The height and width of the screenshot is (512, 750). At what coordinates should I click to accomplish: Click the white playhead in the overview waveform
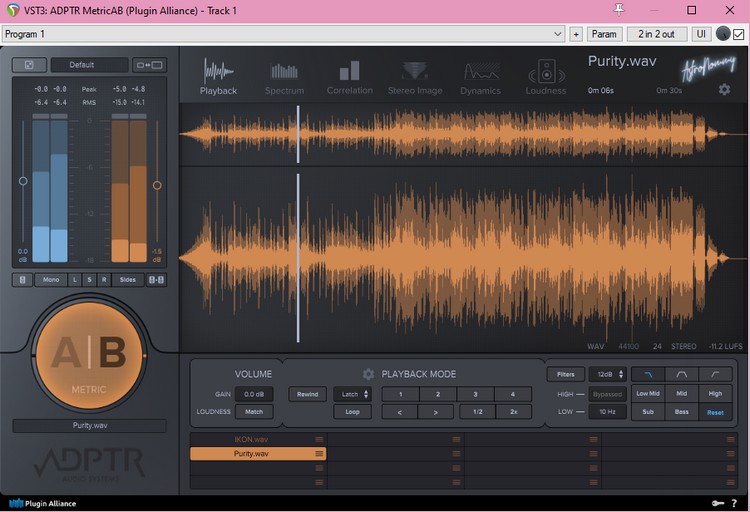pyautogui.click(x=298, y=134)
